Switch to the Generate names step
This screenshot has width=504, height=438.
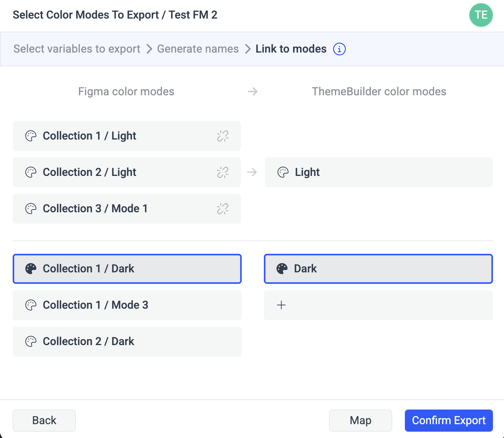(x=198, y=49)
